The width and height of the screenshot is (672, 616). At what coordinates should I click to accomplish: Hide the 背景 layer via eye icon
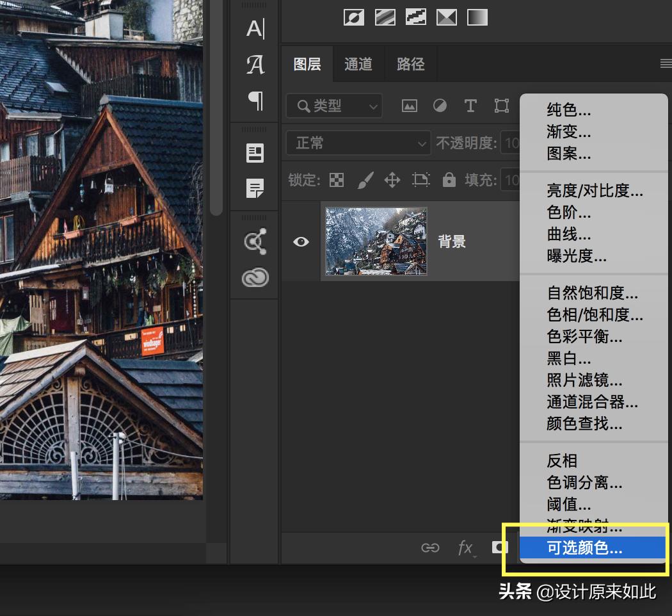(301, 241)
